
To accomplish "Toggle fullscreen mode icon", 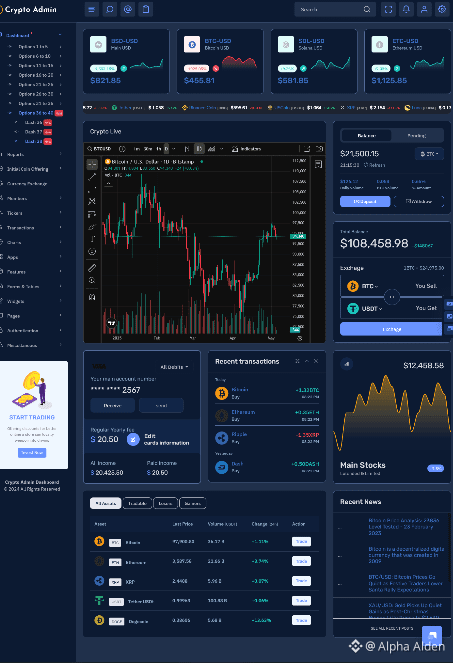I will [388, 9].
